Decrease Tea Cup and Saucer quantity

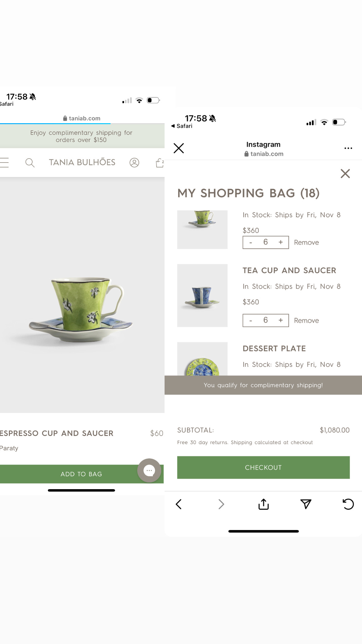tap(251, 321)
